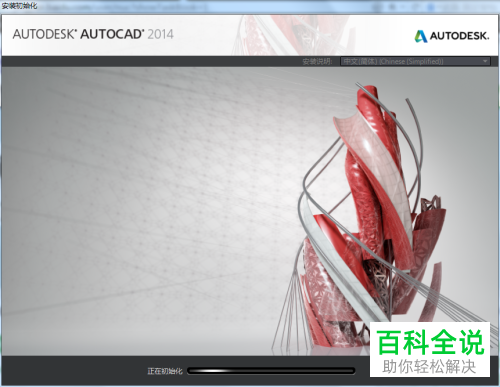Click the dropdown arrow beside Chinese (Simplified)
This screenshot has width=500, height=387.
485,61
